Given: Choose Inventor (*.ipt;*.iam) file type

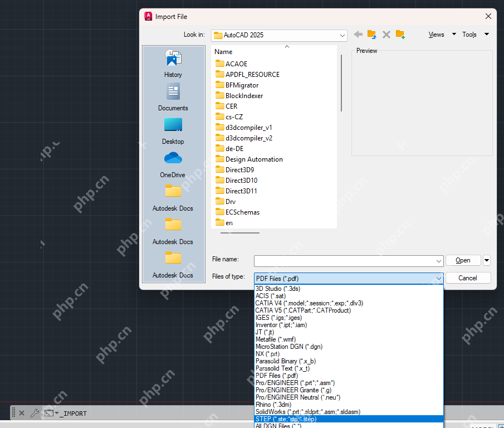Looking at the screenshot, I should (349, 325).
